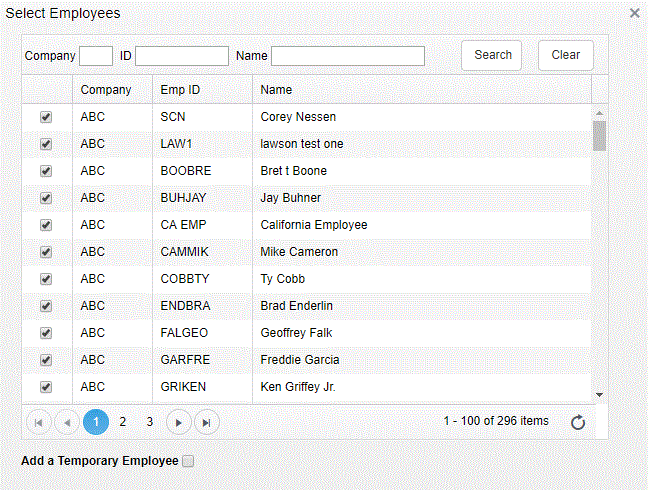The width and height of the screenshot is (648, 490).
Task: Sort by Emp ID column header
Action: (x=202, y=89)
